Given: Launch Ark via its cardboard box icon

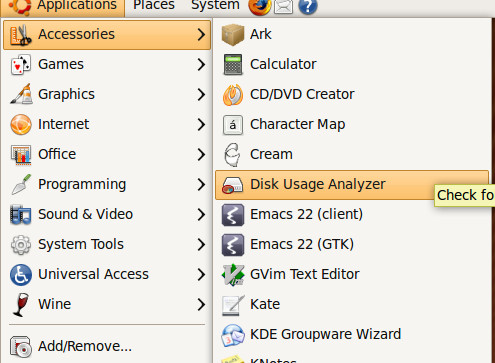Looking at the screenshot, I should pos(233,34).
